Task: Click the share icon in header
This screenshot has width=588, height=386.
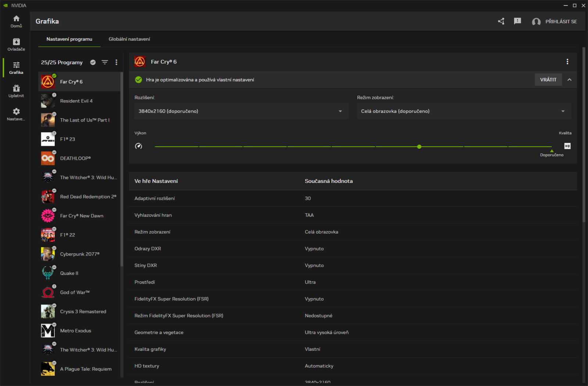Action: [501, 21]
